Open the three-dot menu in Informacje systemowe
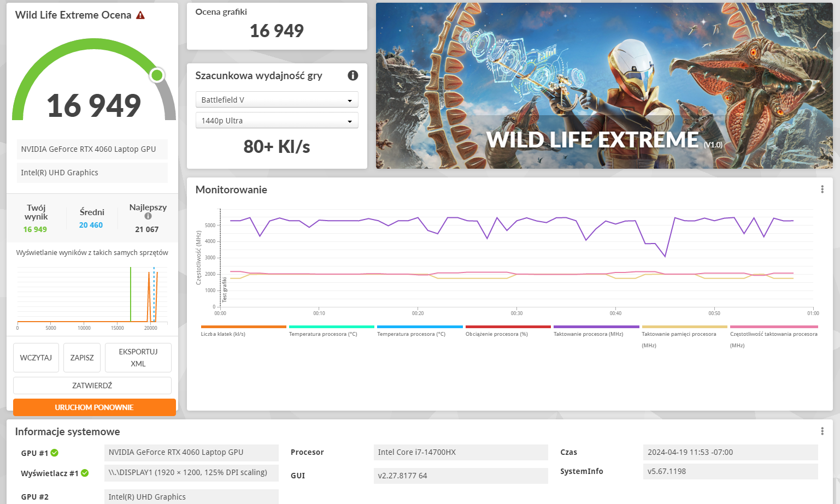Viewport: 840px width, 504px height. click(822, 431)
